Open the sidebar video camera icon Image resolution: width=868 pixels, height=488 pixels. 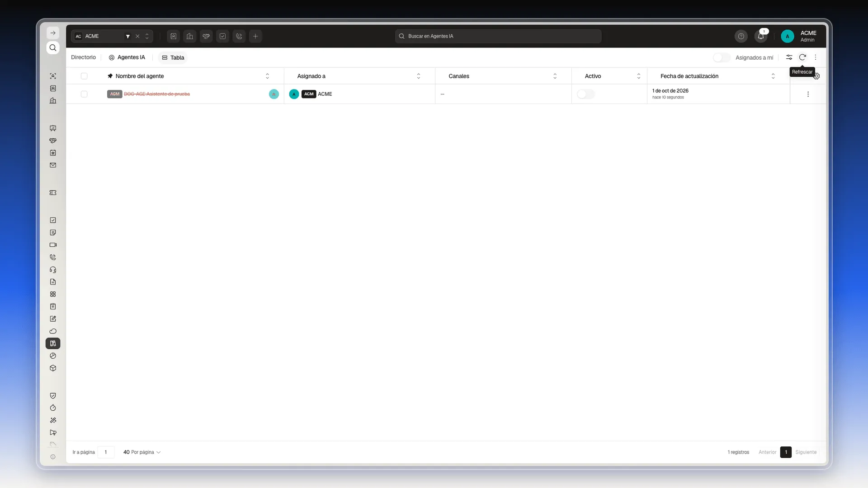click(53, 245)
